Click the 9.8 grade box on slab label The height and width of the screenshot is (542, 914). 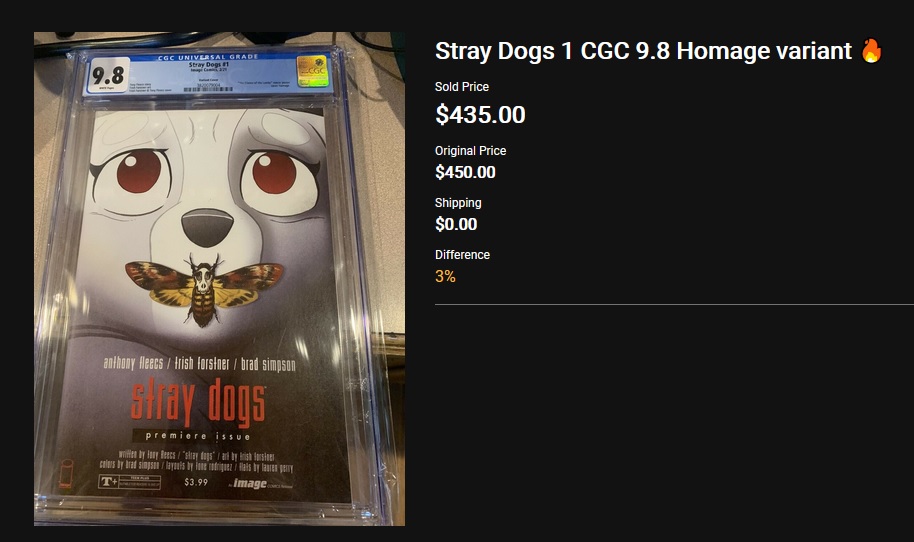click(x=108, y=76)
